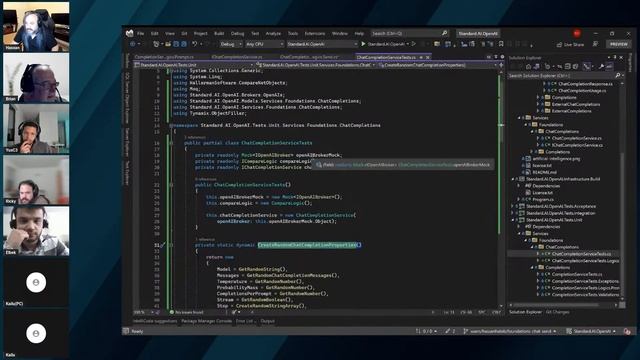Click the bookmark toolbar icon
This screenshot has height=360, width=640.
[501, 44]
